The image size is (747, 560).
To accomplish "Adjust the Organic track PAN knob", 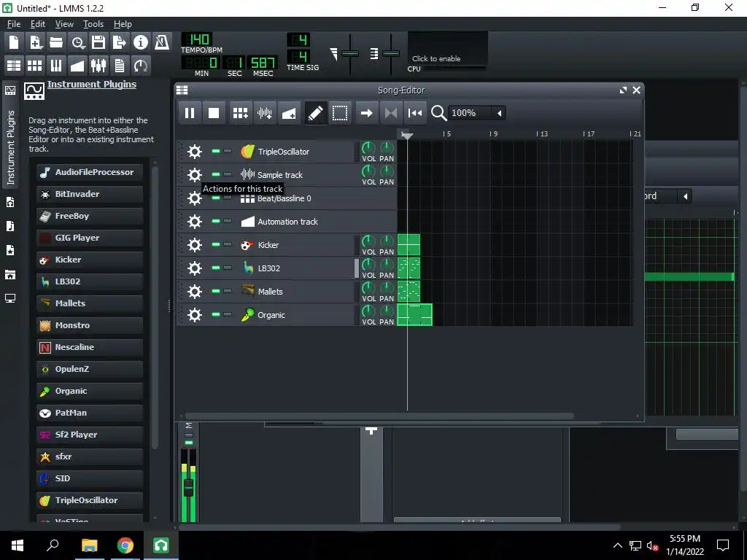I will click(387, 311).
